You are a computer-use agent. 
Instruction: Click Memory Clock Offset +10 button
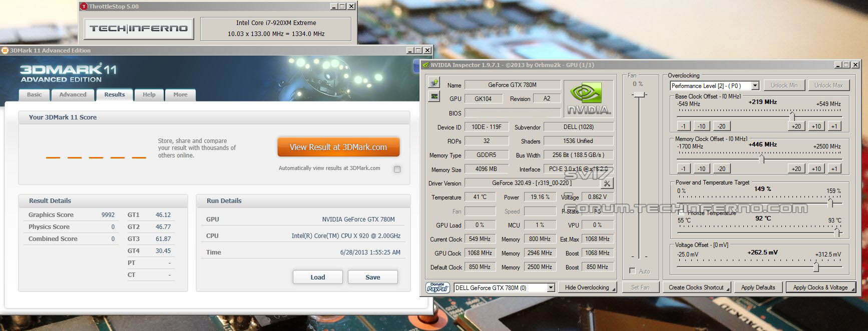pyautogui.click(x=816, y=168)
